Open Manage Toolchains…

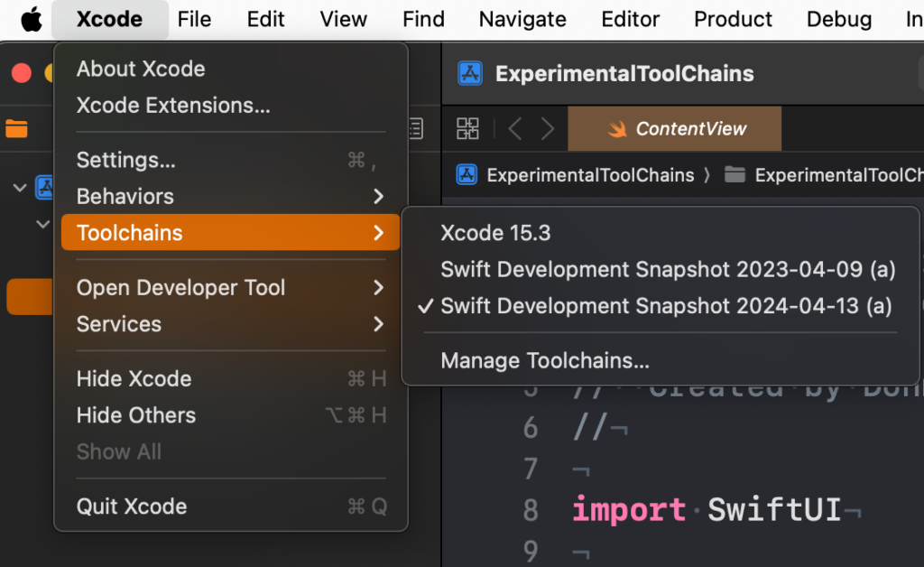660,361
